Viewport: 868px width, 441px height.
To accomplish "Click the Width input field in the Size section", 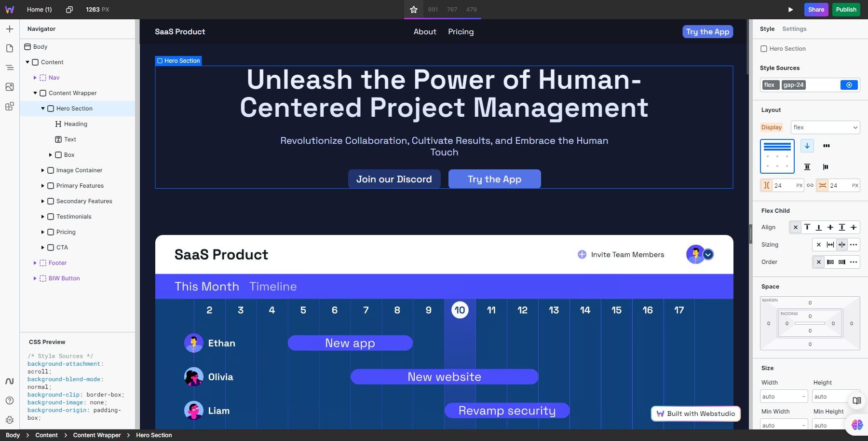I will pyautogui.click(x=783, y=396).
